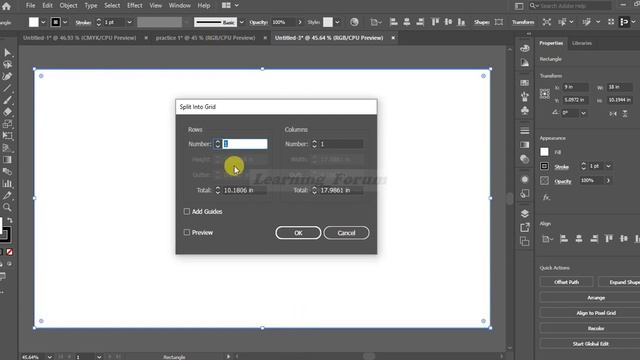Open zoom level dropdown in status bar
The height and width of the screenshot is (360, 640).
click(x=49, y=357)
